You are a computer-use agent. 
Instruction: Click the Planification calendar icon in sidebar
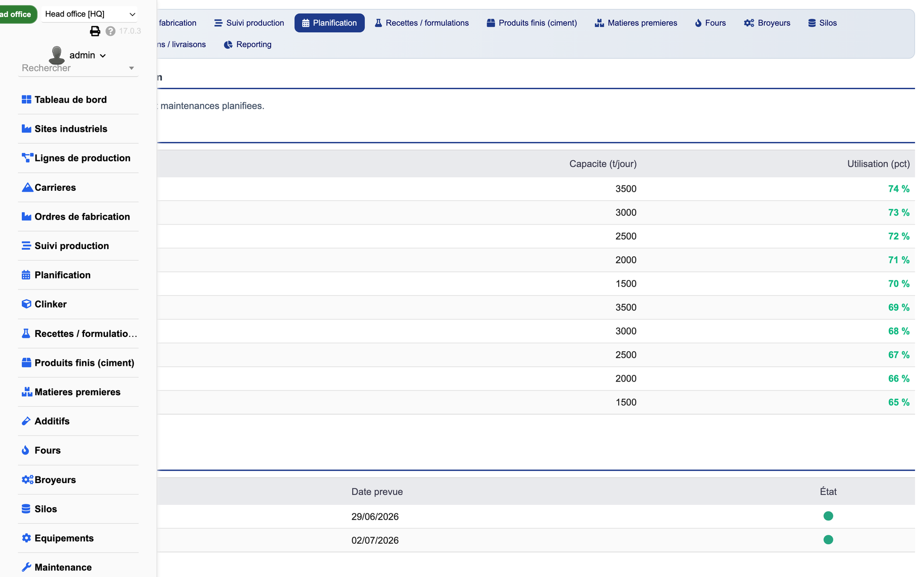click(x=26, y=275)
